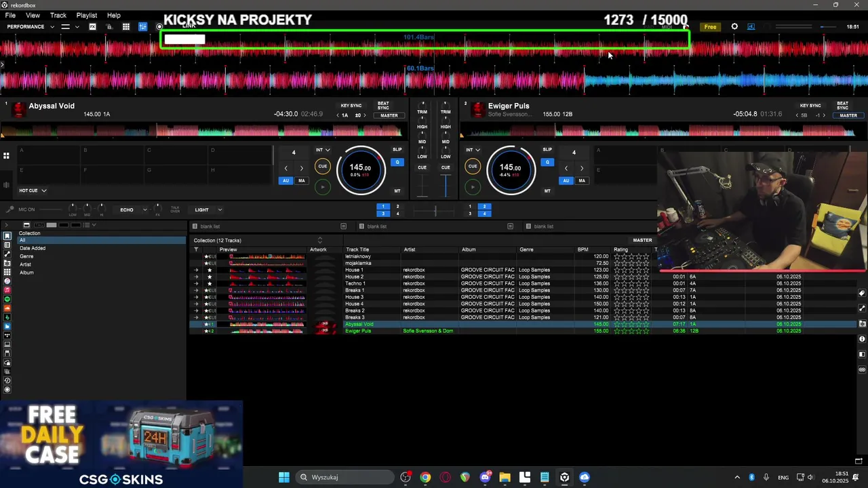This screenshot has height=488, width=868.
Task: Toggle mixer headphone CUE for channel 1
Action: [422, 167]
